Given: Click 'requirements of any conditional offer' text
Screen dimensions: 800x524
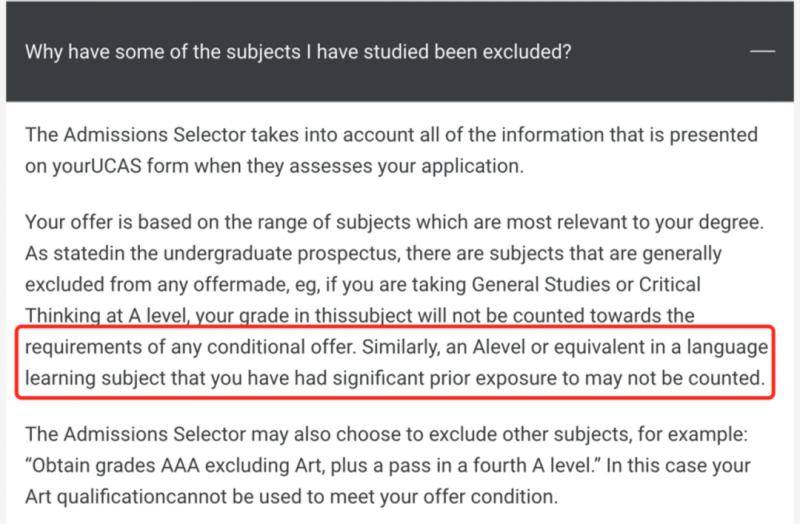Looking at the screenshot, I should click(189, 347).
